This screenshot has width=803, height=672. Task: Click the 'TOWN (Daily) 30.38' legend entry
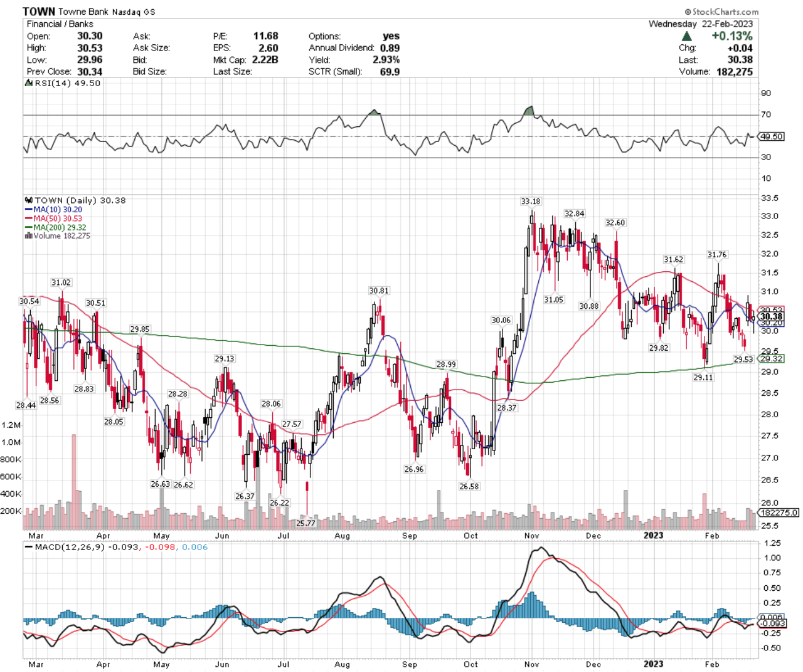pos(80,201)
